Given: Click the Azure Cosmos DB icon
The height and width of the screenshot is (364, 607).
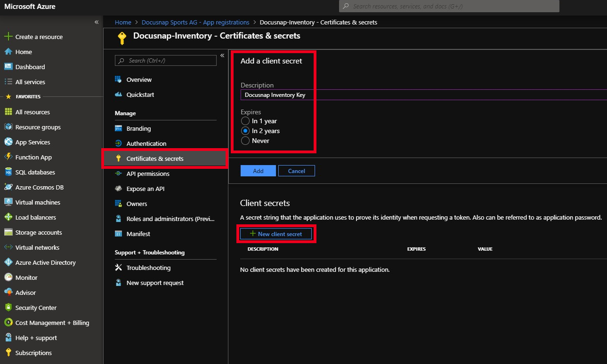Looking at the screenshot, I should 8,187.
